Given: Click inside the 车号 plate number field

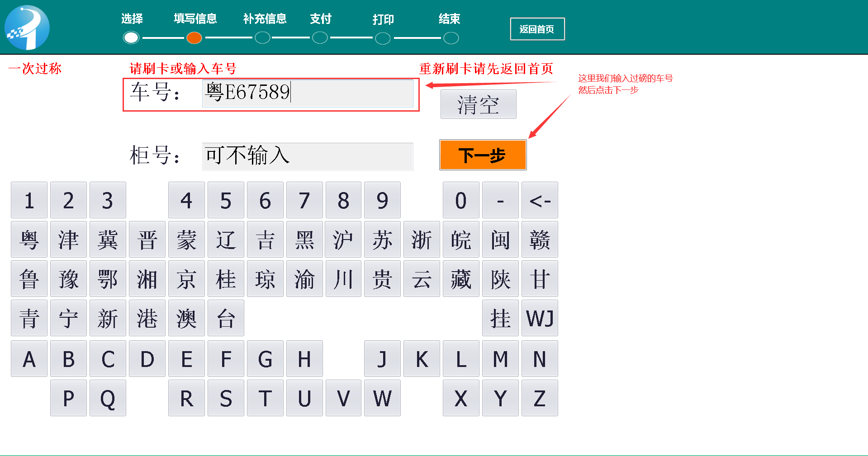Looking at the screenshot, I should point(308,94).
